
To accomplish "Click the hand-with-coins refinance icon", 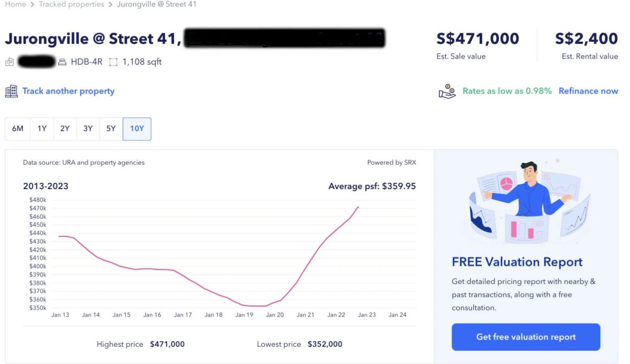I will pyautogui.click(x=447, y=91).
